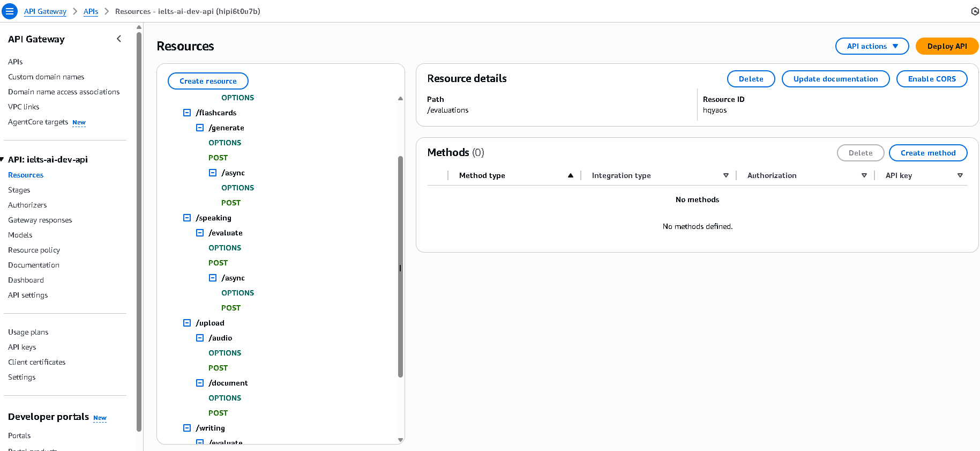Open Custom domain names in sidebar
The width and height of the screenshot is (980, 451).
[x=46, y=77]
